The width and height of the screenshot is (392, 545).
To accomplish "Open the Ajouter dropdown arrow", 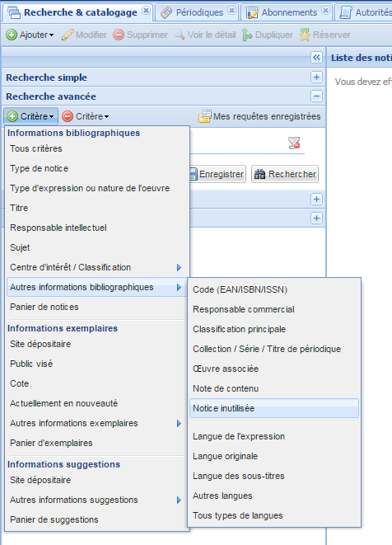I will pyautogui.click(x=51, y=35).
